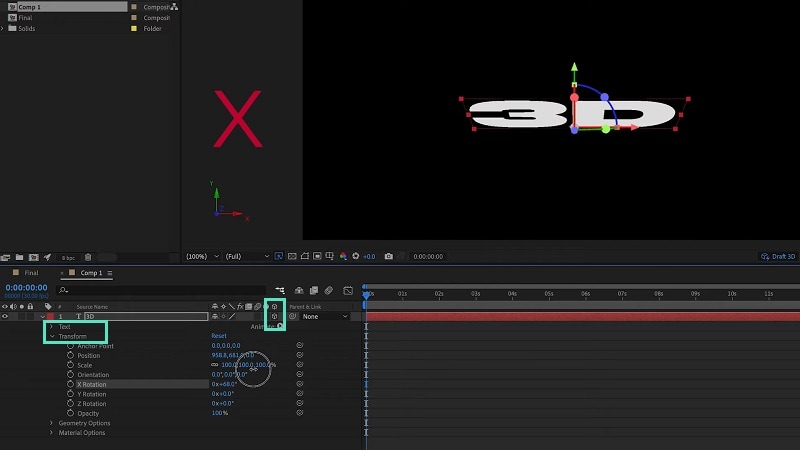Viewport: 800px width, 450px height.
Task: Switch to the Final timeline tab
Action: pyautogui.click(x=31, y=273)
